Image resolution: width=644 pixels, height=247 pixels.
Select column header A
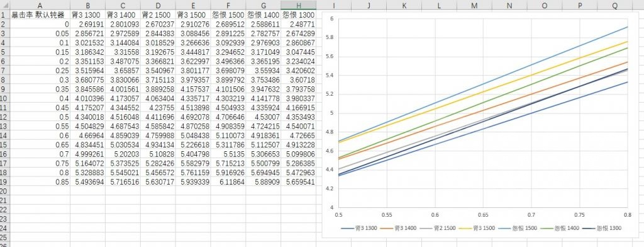(x=40, y=5)
